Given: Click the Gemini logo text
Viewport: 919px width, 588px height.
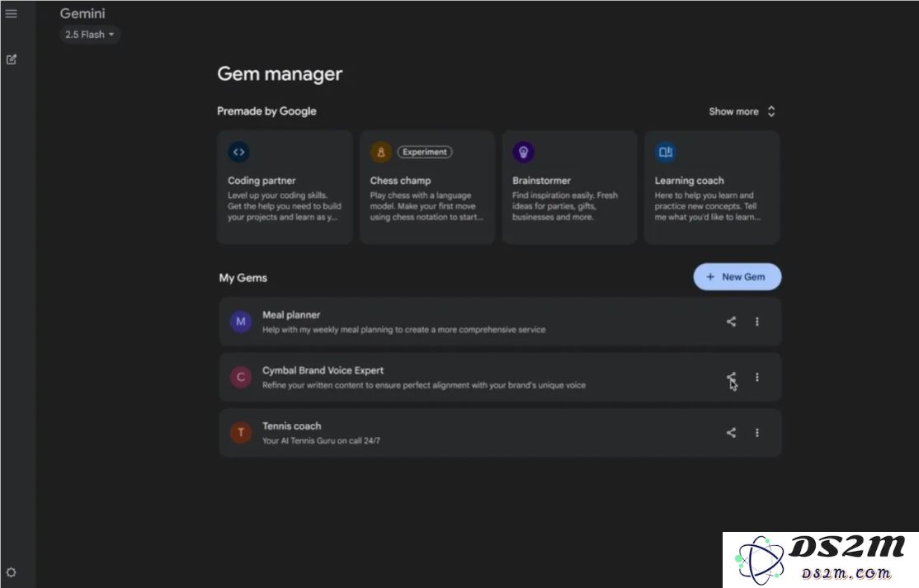Looking at the screenshot, I should [x=82, y=14].
